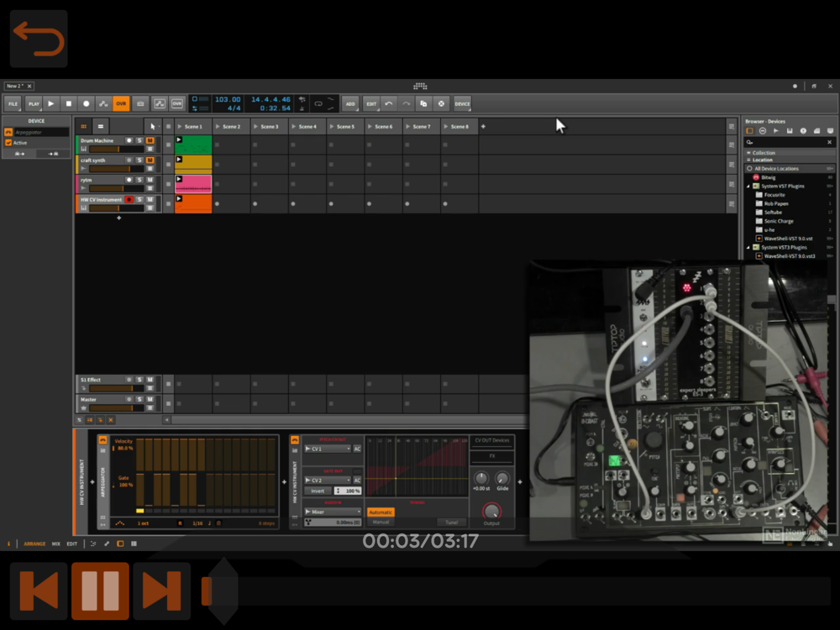Collapse the System VST Plugins tree node
The width and height of the screenshot is (840, 630).
tap(749, 186)
